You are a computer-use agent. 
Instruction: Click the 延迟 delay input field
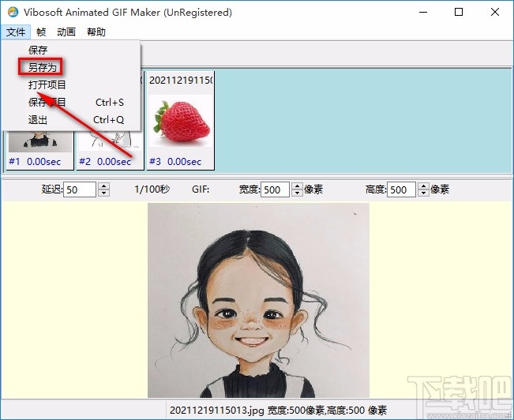point(80,189)
